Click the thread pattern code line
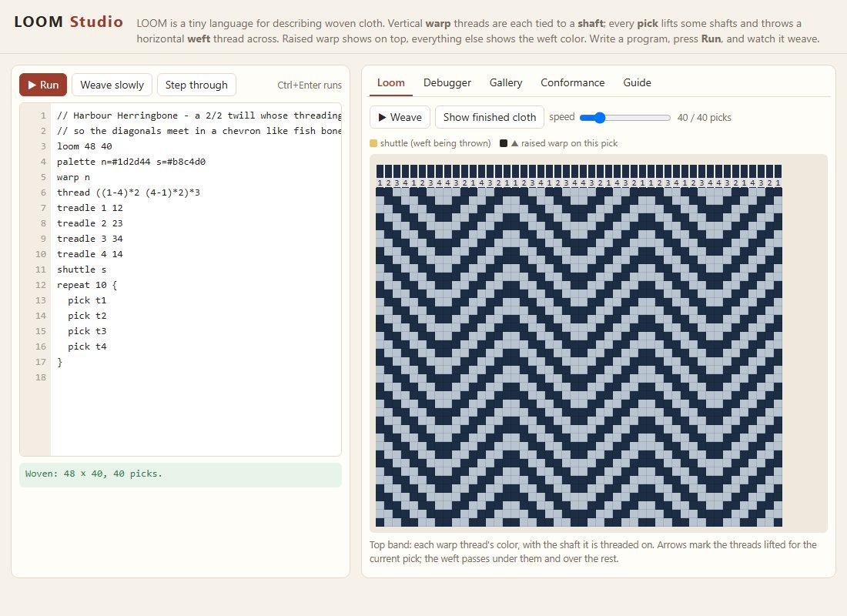The height and width of the screenshot is (616, 847). (x=129, y=192)
